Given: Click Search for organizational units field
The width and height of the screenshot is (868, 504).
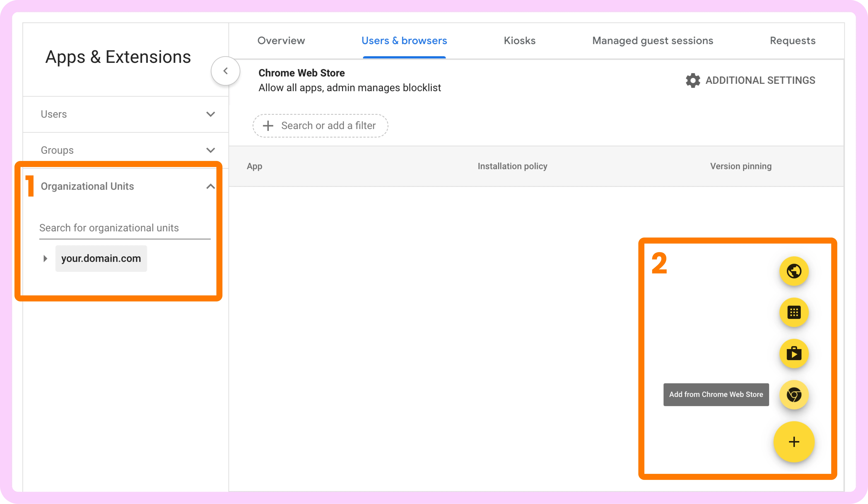Looking at the screenshot, I should [x=125, y=228].
